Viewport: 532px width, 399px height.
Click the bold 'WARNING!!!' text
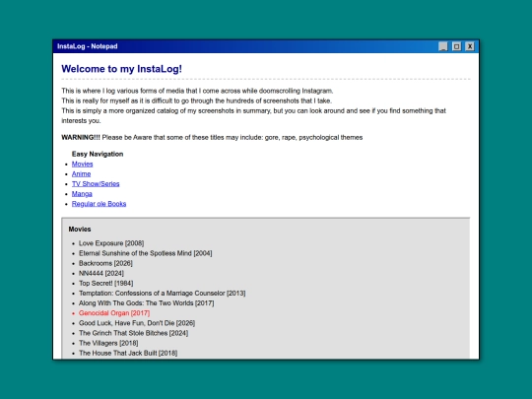pos(81,137)
